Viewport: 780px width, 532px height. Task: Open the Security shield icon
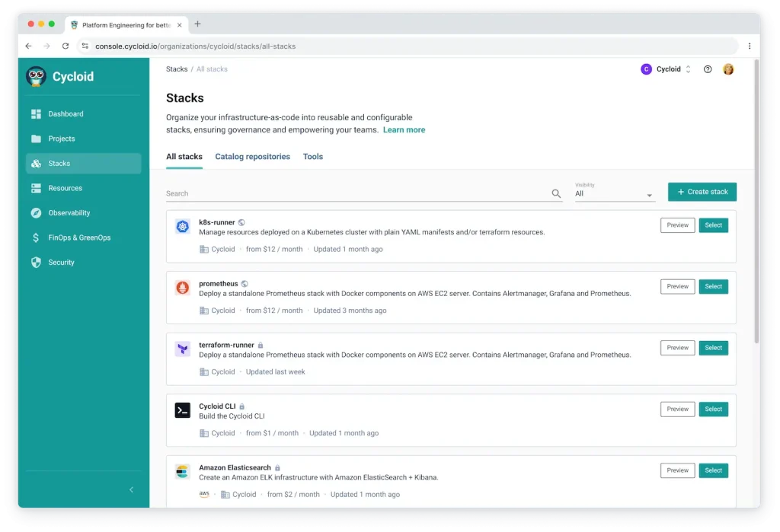pos(36,263)
